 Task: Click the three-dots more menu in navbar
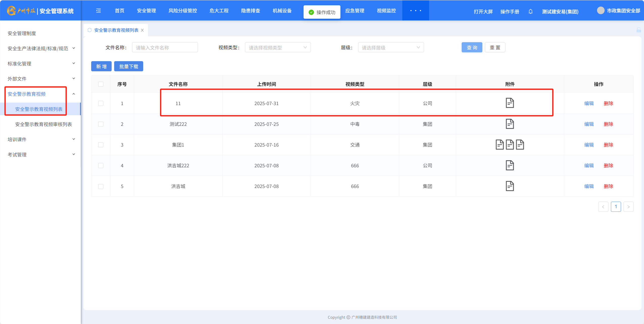click(415, 11)
